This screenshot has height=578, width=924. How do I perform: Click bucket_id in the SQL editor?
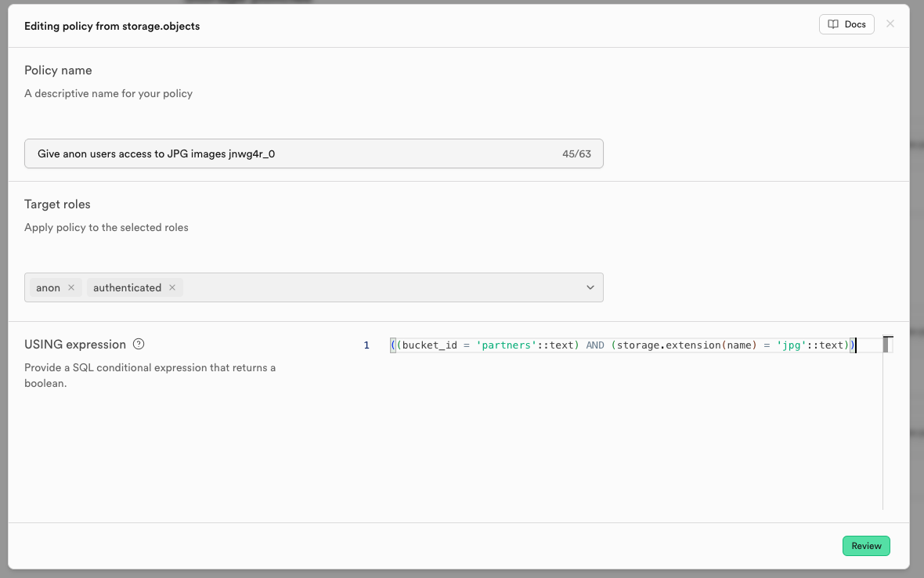[x=429, y=345]
